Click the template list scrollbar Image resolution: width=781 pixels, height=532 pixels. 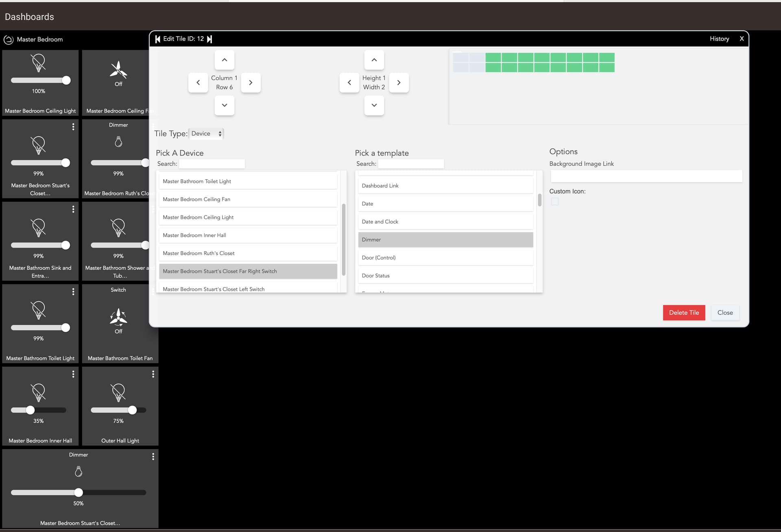[x=540, y=200]
